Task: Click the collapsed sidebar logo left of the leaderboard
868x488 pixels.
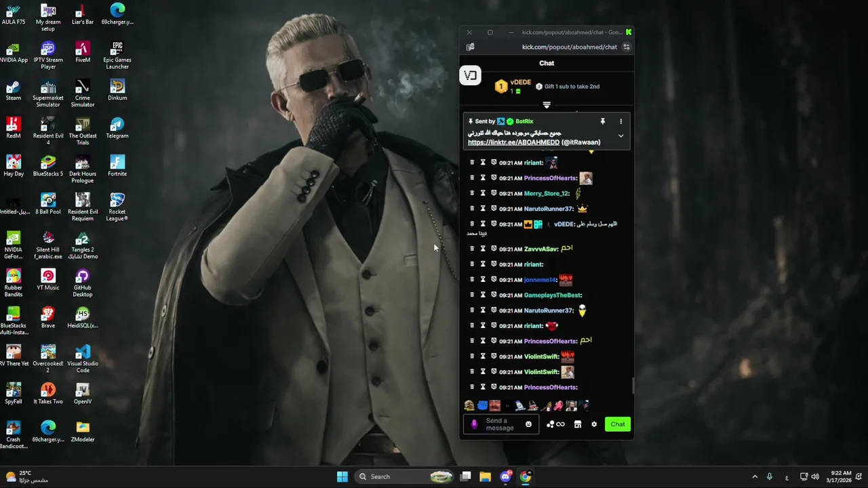Action: 470,75
